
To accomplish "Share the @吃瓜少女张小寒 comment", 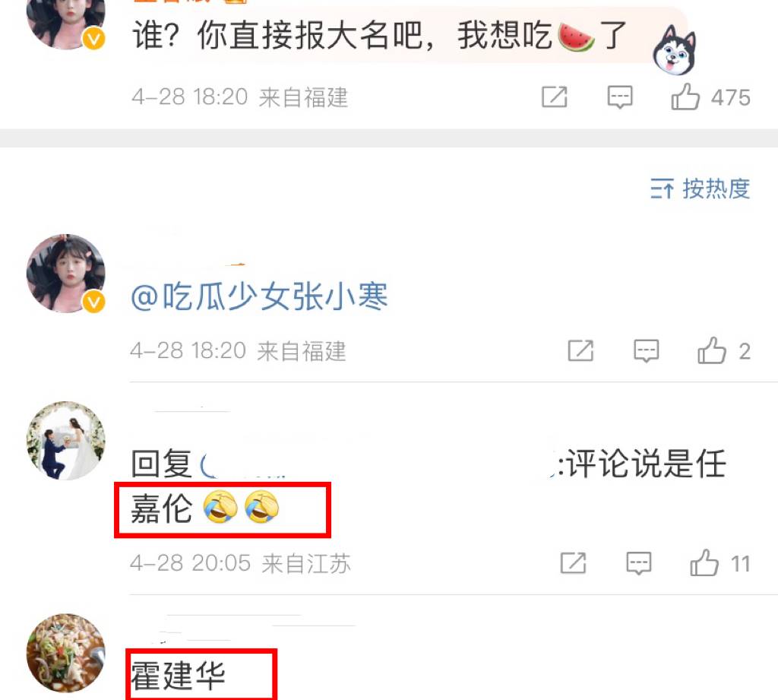I will pos(580,351).
